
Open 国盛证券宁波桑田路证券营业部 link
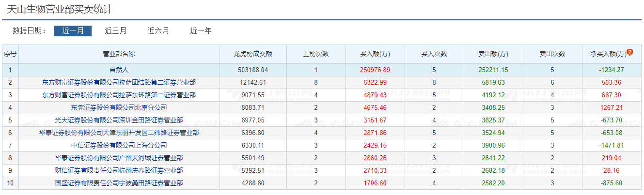[x=119, y=183]
